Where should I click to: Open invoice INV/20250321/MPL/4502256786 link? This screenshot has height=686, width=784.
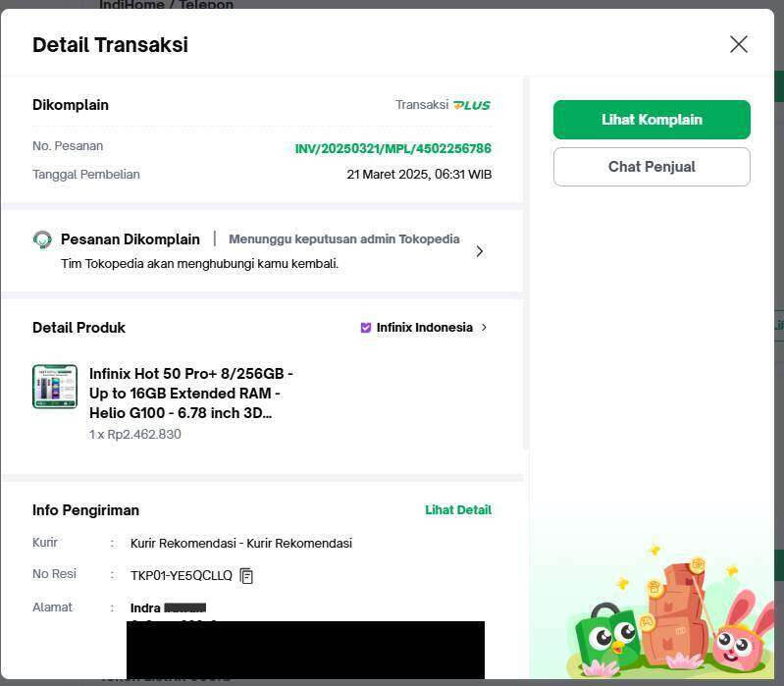(x=393, y=148)
